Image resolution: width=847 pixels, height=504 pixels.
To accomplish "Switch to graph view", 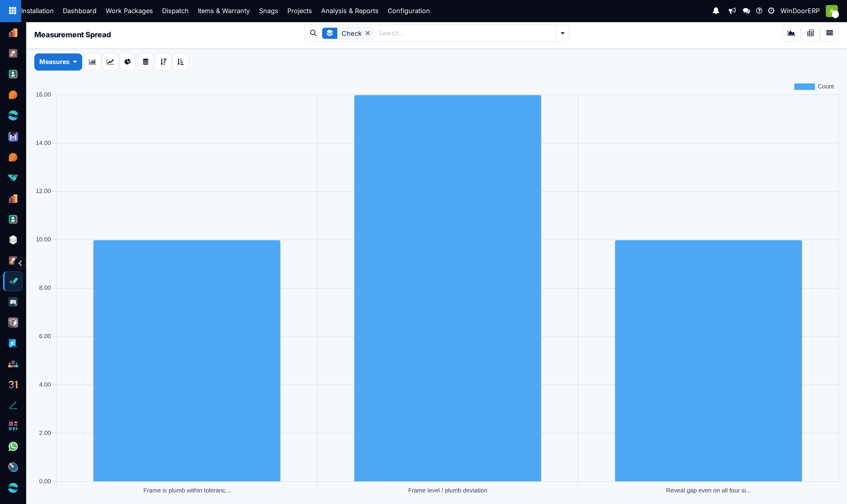I will point(791,33).
